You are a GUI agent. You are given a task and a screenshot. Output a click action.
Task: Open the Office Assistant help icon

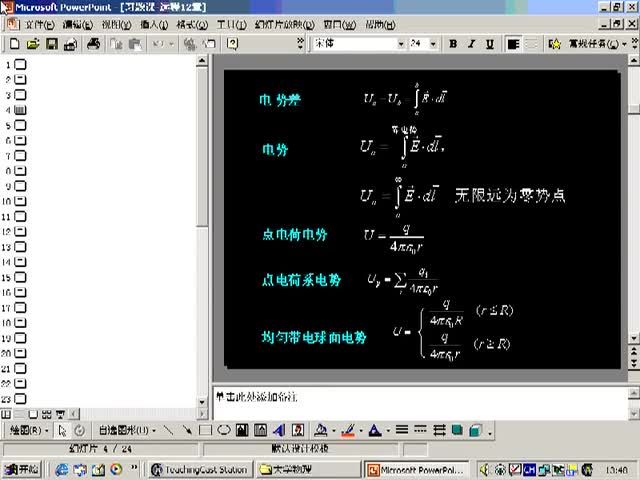coord(232,43)
